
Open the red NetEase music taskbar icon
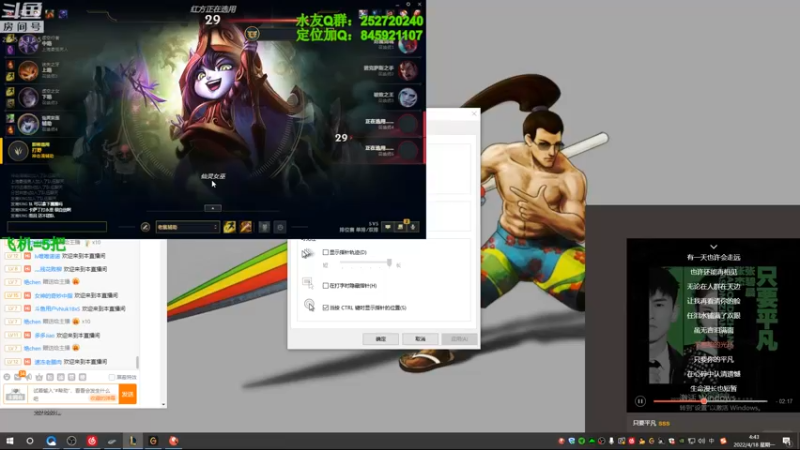pos(92,441)
